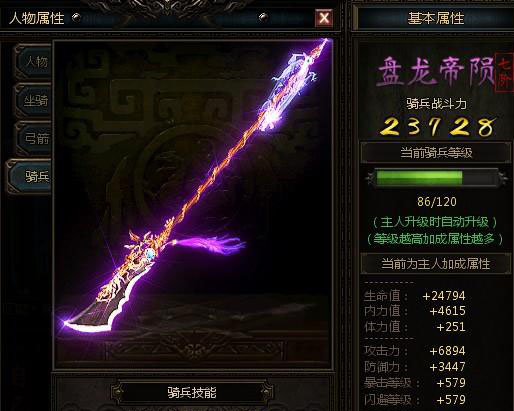514x411 pixels.
Task: Click the right pin stud on title bar
Action: [x=263, y=17]
